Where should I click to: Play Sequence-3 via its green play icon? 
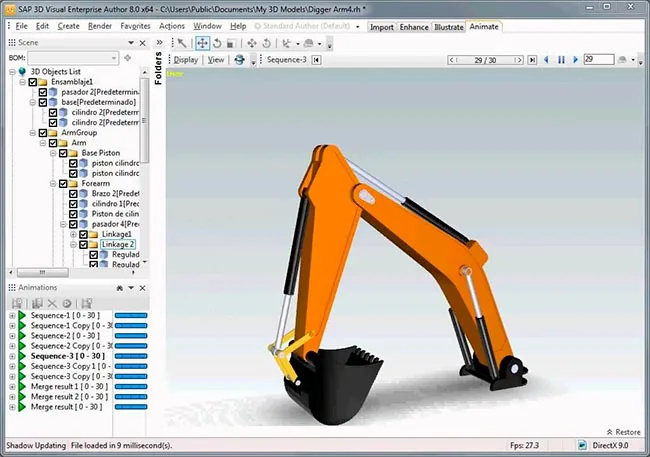(x=22, y=356)
